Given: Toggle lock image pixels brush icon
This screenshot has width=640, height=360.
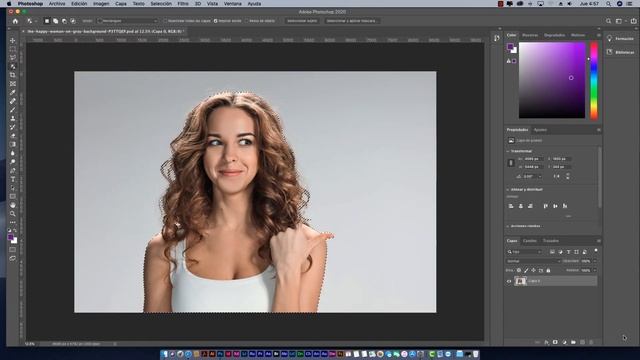Looking at the screenshot, I should tap(526, 270).
